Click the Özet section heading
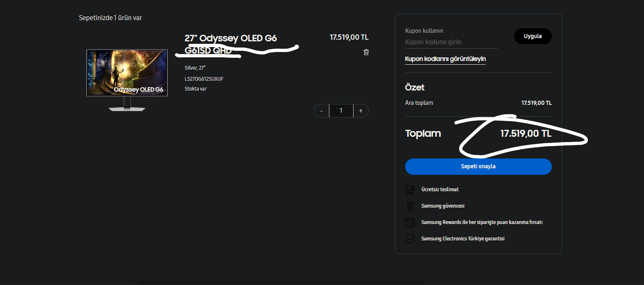Image resolution: width=644 pixels, height=285 pixels. pos(415,87)
